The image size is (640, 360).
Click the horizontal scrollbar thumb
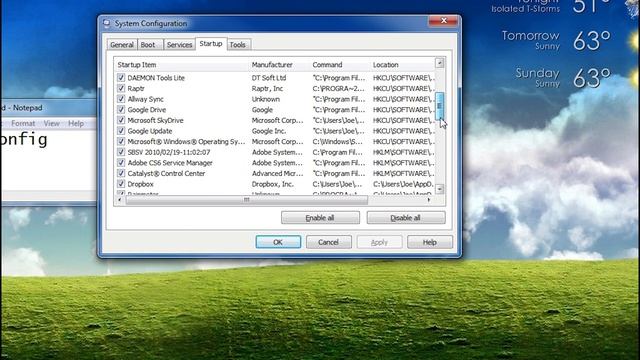tap(247, 200)
